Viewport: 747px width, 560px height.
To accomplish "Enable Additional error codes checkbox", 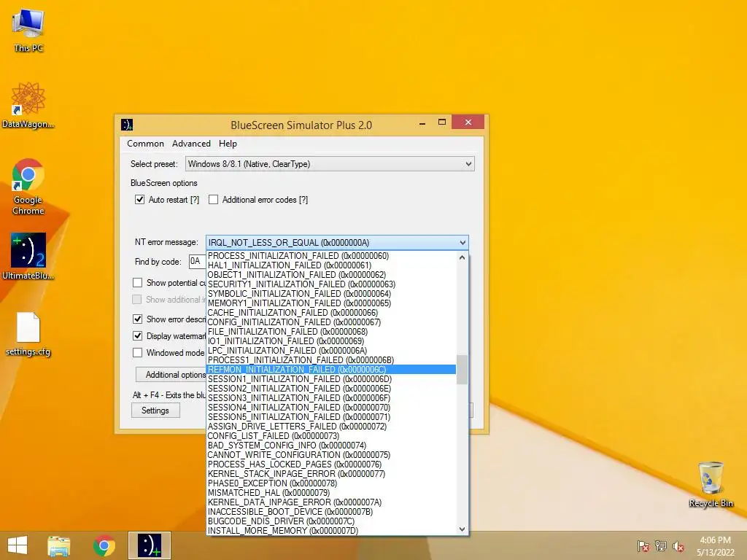I will 214,200.
